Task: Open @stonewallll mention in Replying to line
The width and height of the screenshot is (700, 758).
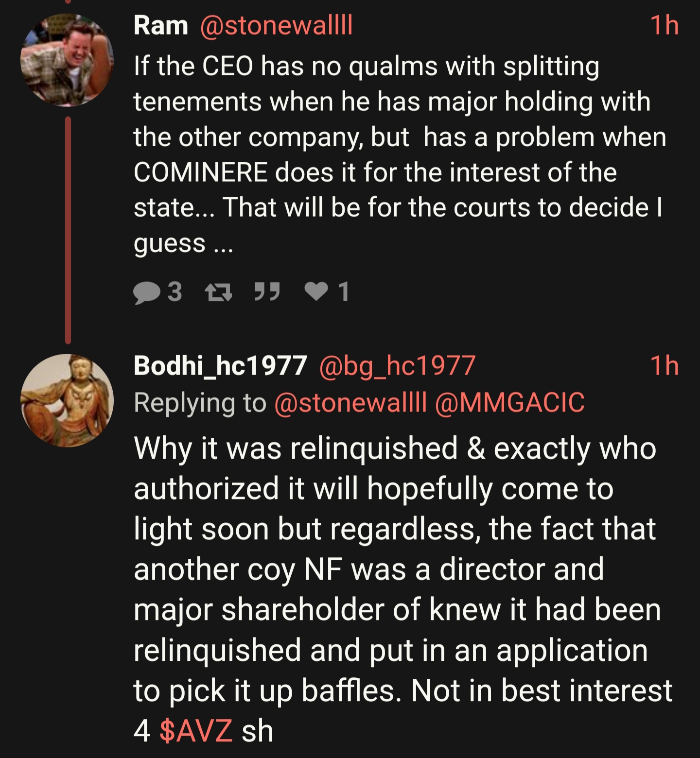Action: (350, 402)
